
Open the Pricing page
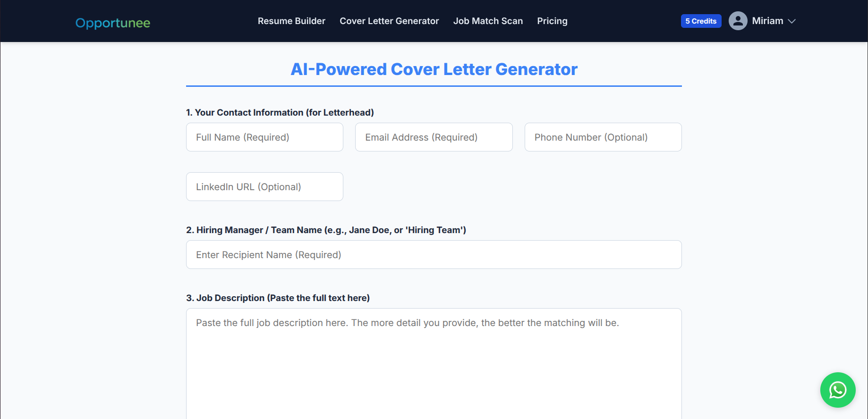(x=552, y=21)
